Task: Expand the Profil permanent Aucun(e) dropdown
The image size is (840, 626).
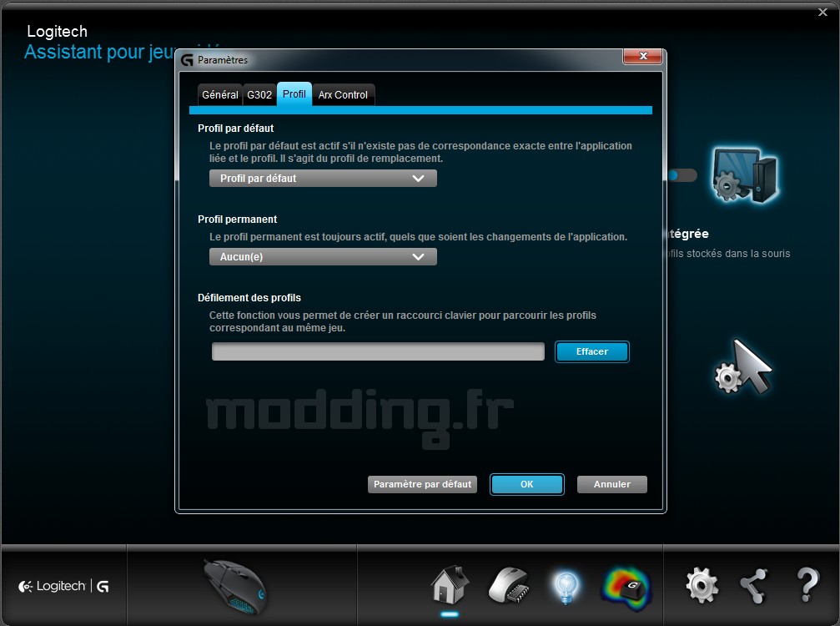Action: tap(323, 257)
